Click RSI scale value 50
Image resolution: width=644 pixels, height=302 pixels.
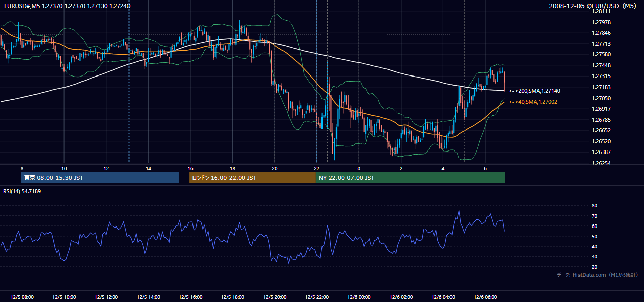click(x=594, y=236)
